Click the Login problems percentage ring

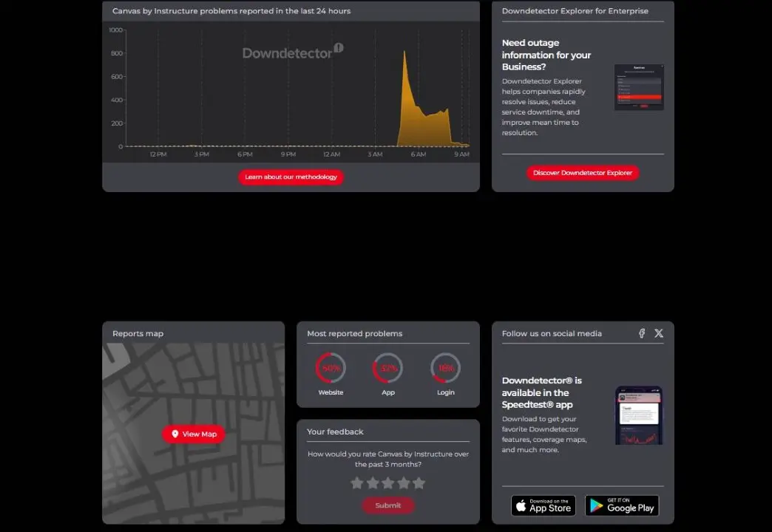446,368
